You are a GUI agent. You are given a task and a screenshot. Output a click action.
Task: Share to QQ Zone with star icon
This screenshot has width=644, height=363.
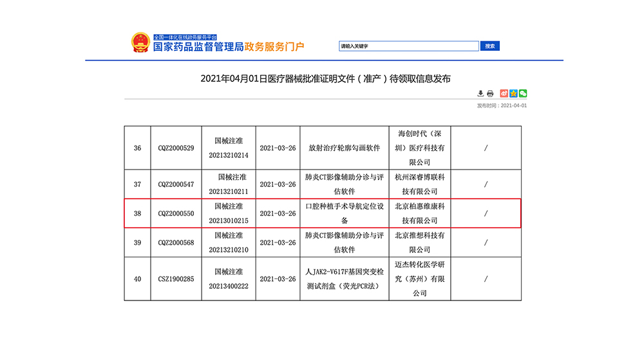click(x=513, y=93)
